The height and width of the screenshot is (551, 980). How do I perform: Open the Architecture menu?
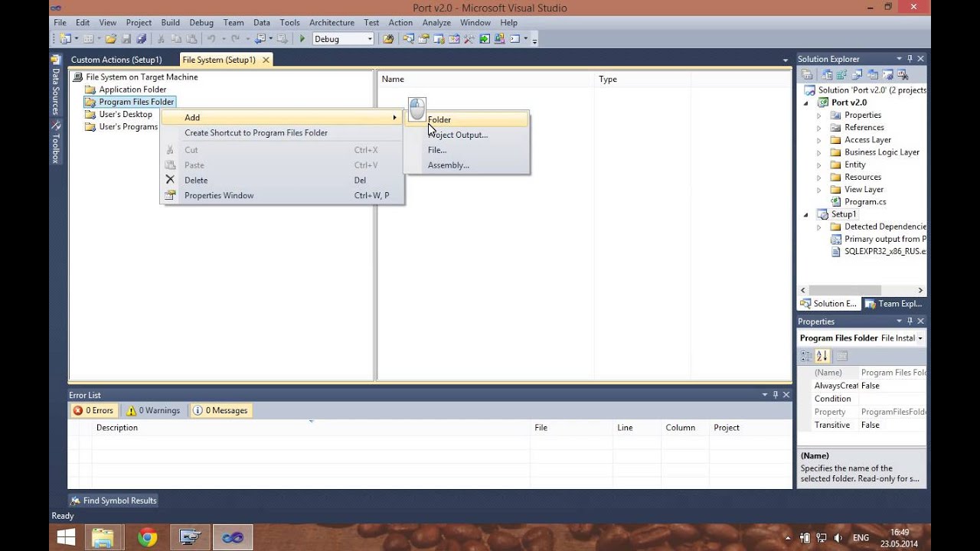pyautogui.click(x=332, y=23)
